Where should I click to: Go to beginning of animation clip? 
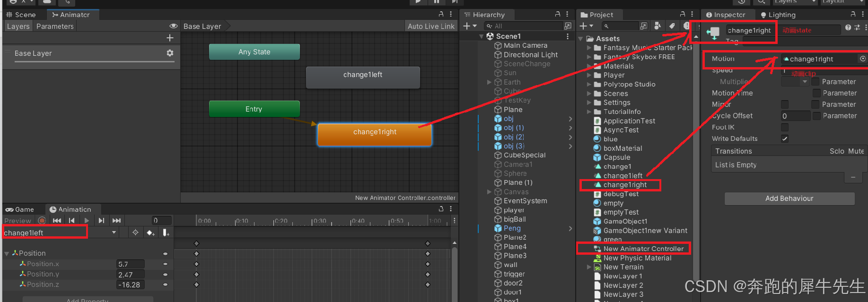click(x=57, y=221)
